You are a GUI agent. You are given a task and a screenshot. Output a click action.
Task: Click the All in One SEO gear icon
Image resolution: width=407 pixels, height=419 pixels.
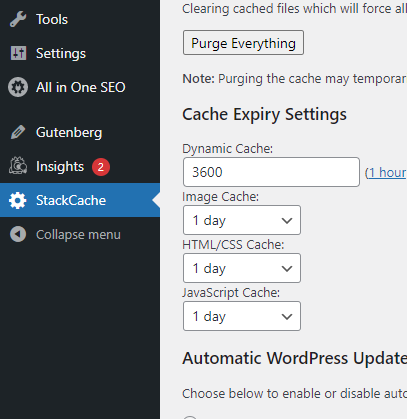click(18, 87)
